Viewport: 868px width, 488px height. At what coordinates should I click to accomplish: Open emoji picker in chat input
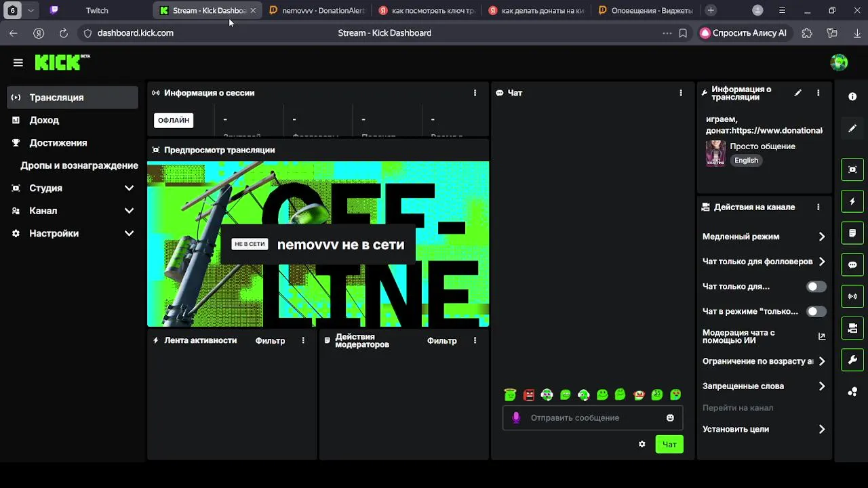(x=670, y=418)
